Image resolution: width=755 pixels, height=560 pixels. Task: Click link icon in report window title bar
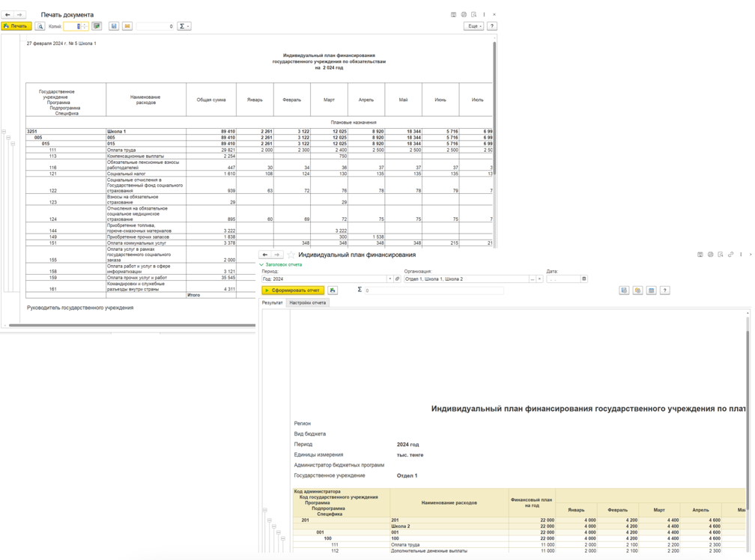pos(730,255)
